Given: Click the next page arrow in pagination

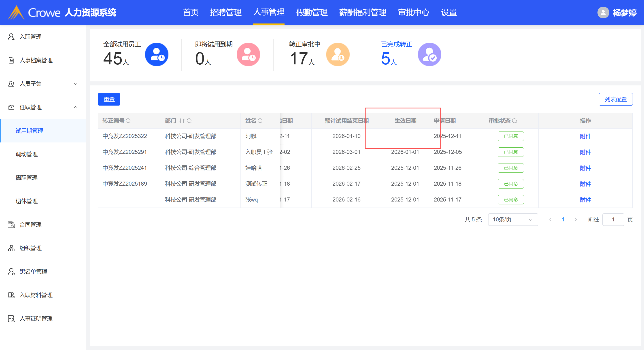Looking at the screenshot, I should [576, 219].
